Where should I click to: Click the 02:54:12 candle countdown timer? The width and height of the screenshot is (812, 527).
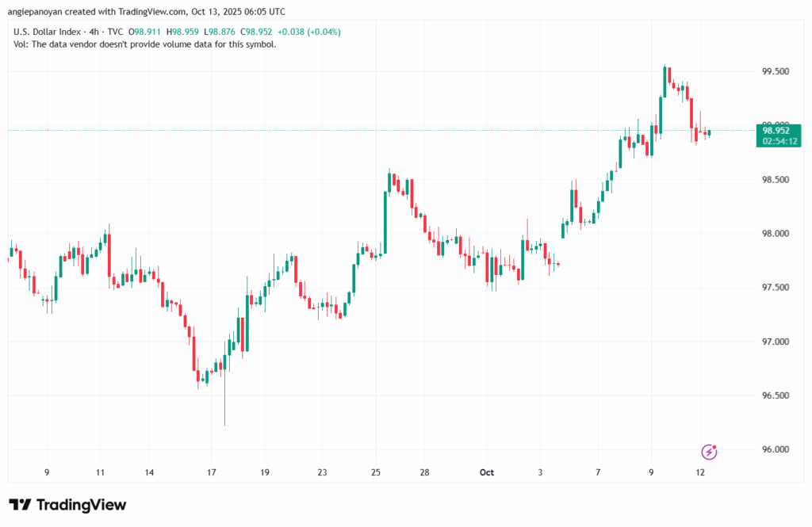(780, 141)
